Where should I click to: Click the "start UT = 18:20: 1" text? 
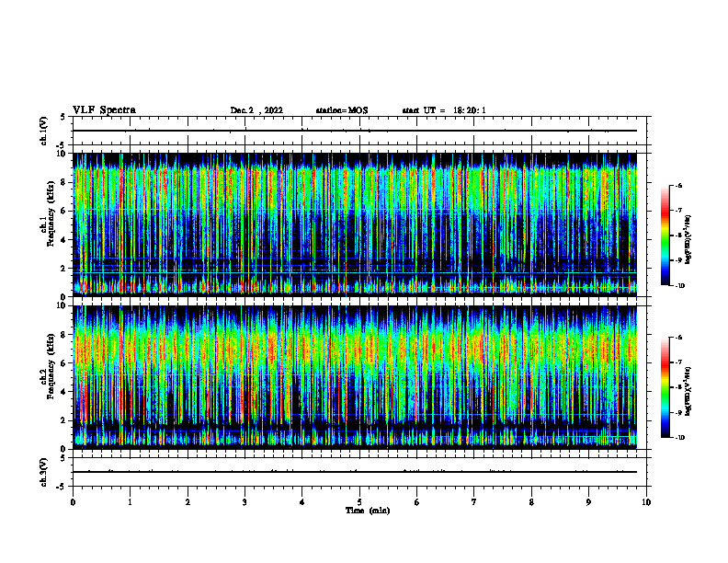coord(444,110)
